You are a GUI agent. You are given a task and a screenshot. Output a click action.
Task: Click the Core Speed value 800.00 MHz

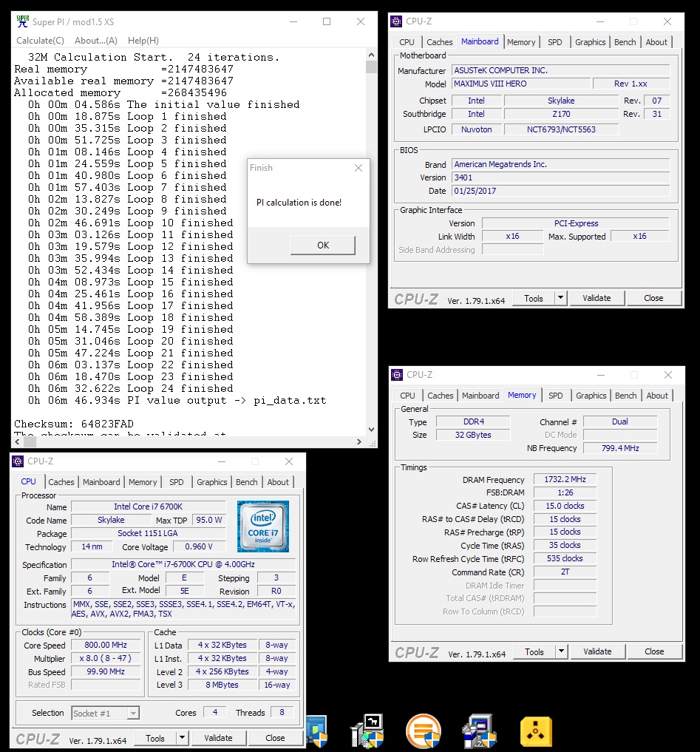point(106,645)
